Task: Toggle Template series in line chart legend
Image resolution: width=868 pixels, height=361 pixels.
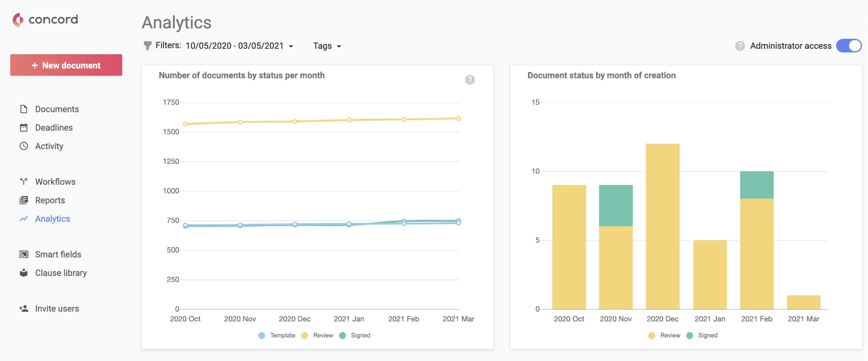Action: pos(277,335)
